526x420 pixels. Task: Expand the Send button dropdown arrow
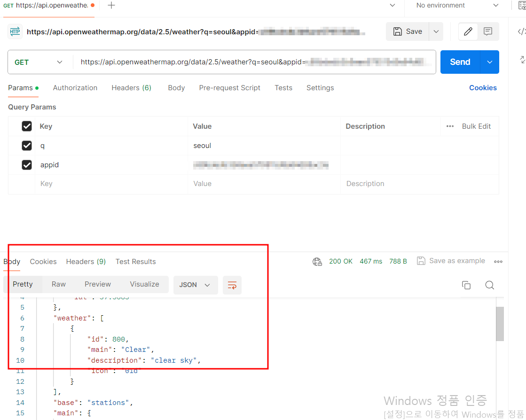[489, 62]
